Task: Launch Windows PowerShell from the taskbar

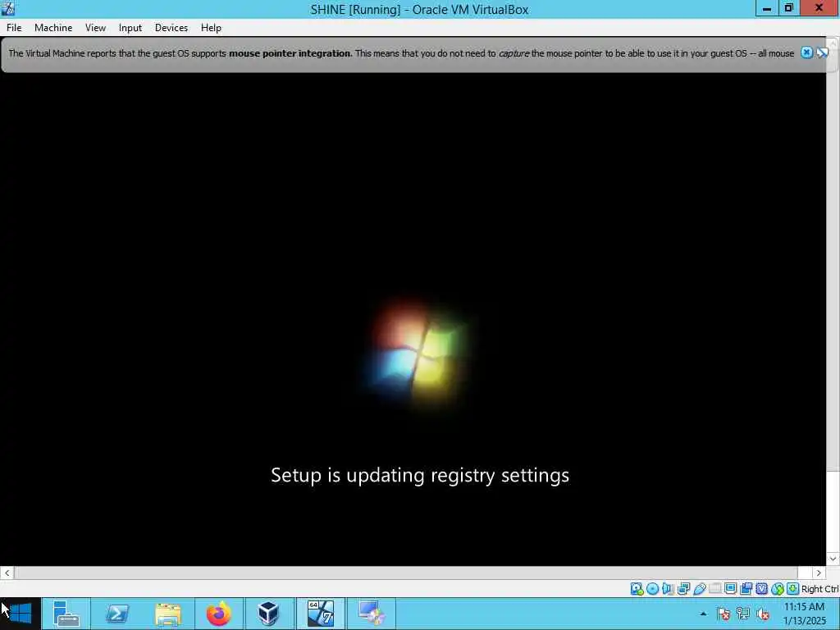Action: pyautogui.click(x=116, y=614)
